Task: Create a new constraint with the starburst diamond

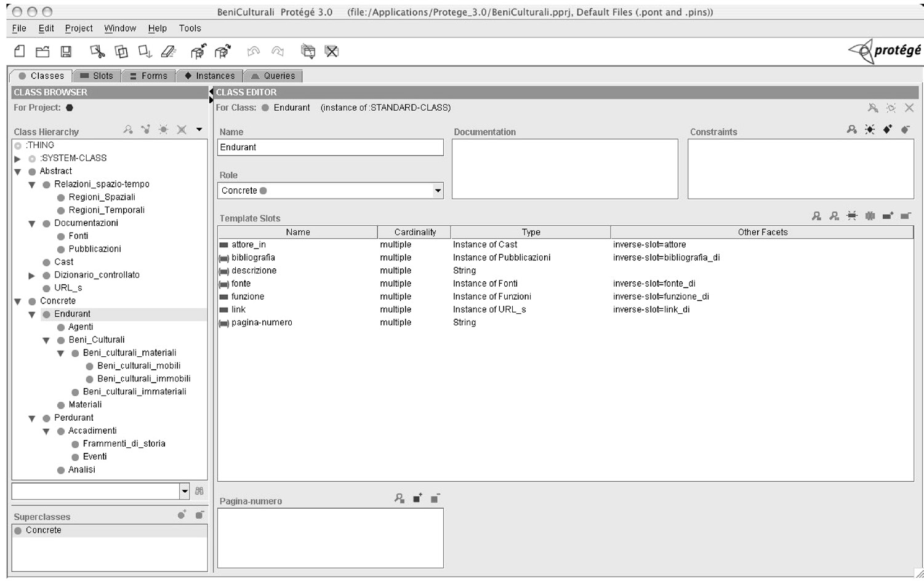Action: coord(869,130)
